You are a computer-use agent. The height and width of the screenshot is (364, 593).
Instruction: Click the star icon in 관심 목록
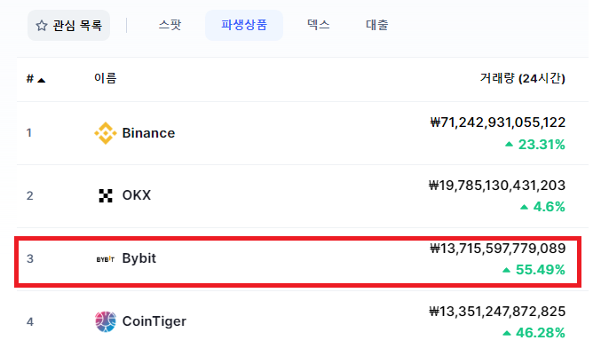[42, 26]
